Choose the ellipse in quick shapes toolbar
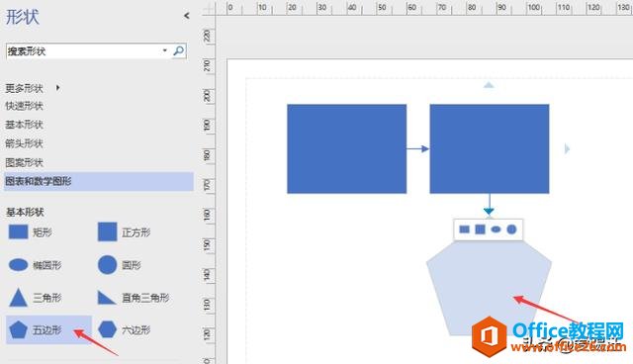 (x=496, y=229)
